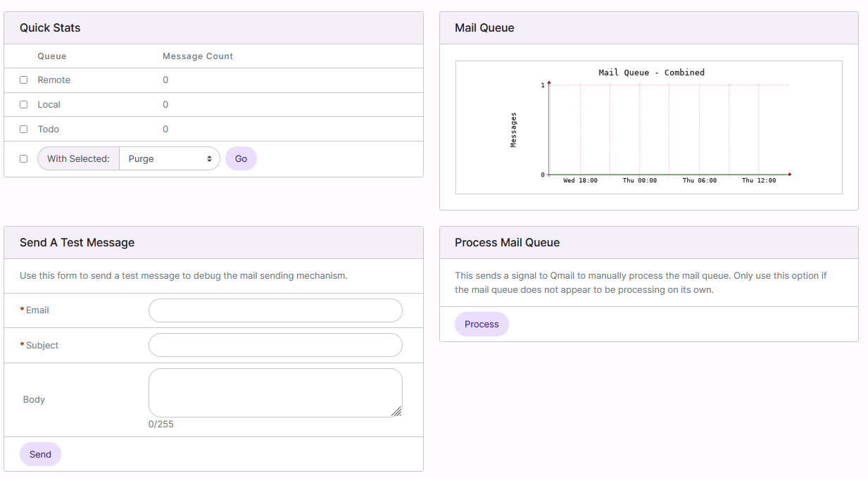Toggle the select-all checkbox next to With Selected
868x478 pixels.
[23, 158]
